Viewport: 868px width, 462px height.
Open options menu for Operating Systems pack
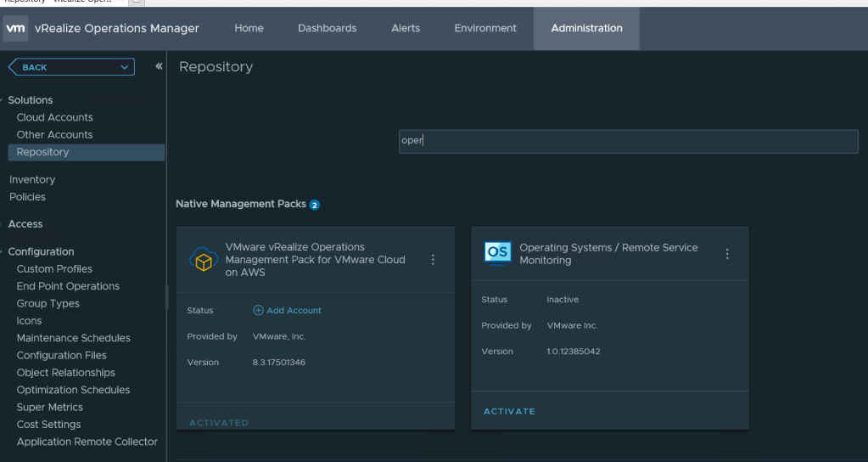click(x=726, y=254)
